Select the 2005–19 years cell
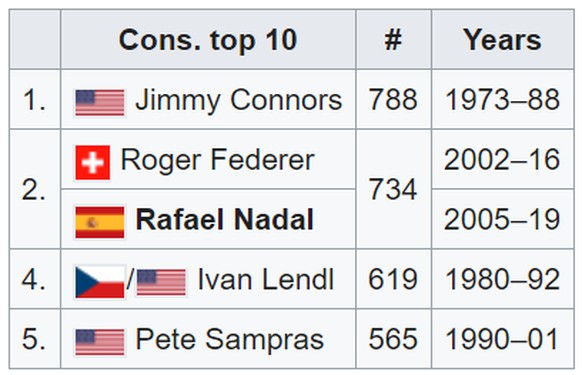Viewport: 582px width, 375px height. 503,219
